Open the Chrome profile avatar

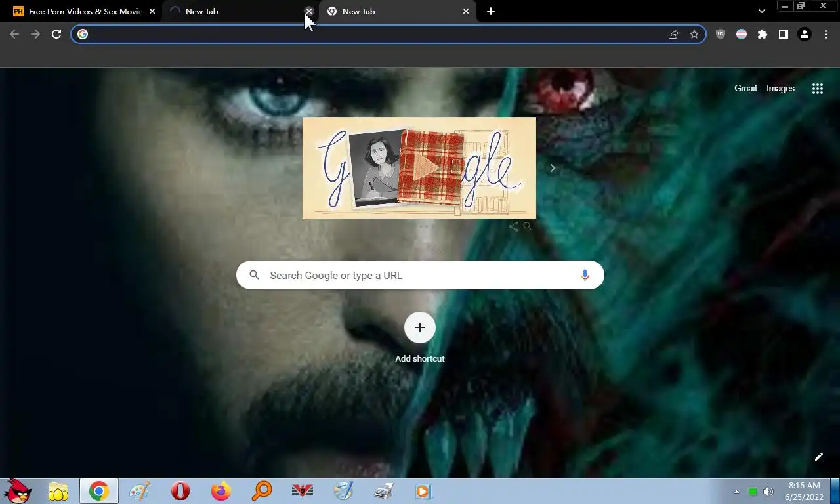click(x=805, y=34)
